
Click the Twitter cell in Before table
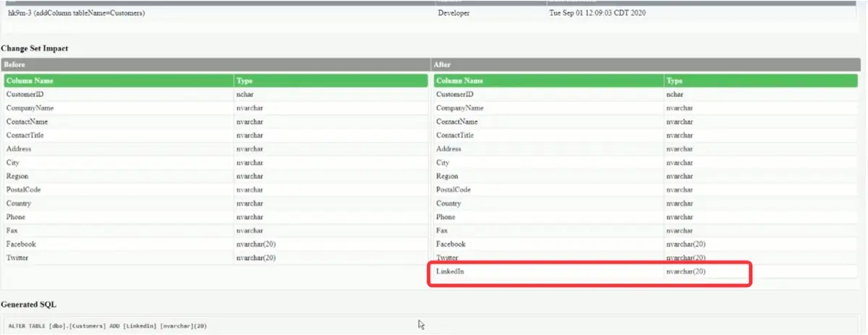click(19, 258)
